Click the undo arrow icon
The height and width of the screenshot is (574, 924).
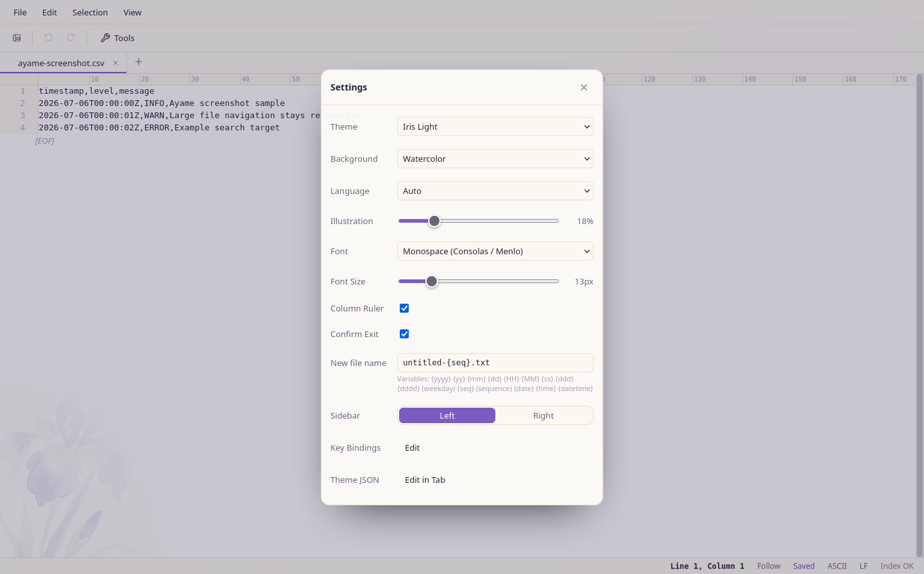click(48, 38)
